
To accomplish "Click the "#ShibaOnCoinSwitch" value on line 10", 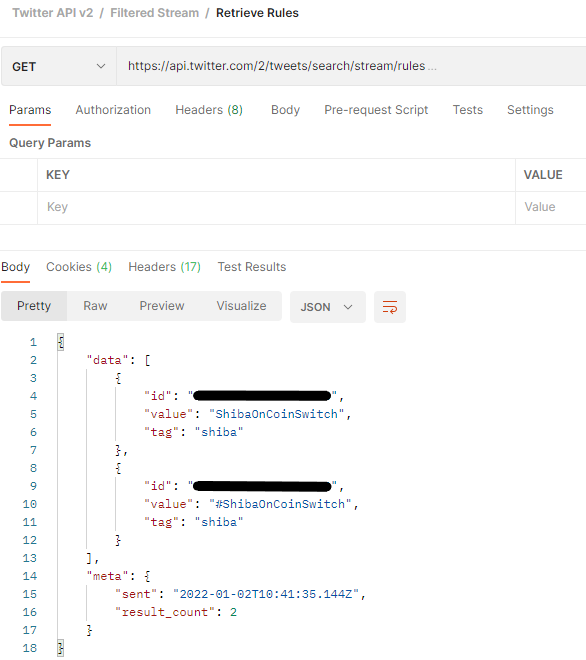I will pyautogui.click(x=280, y=504).
